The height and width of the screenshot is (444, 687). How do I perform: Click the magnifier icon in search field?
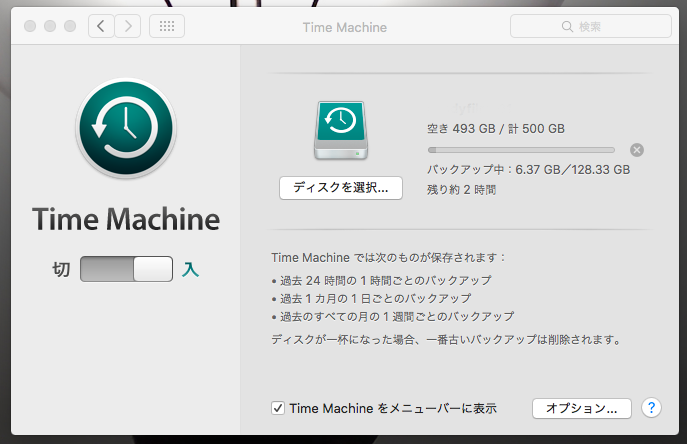pos(567,27)
